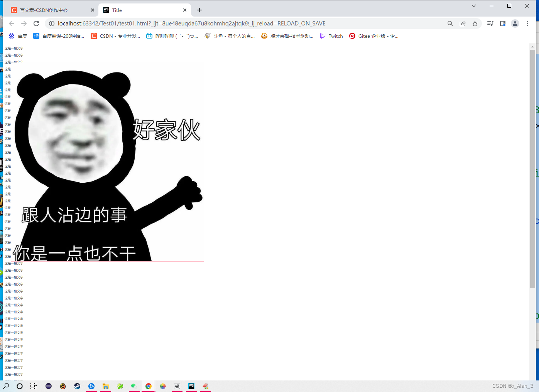The width and height of the screenshot is (539, 392).
Task: Open the graduation cap app on taskbar
Action: 177,386
